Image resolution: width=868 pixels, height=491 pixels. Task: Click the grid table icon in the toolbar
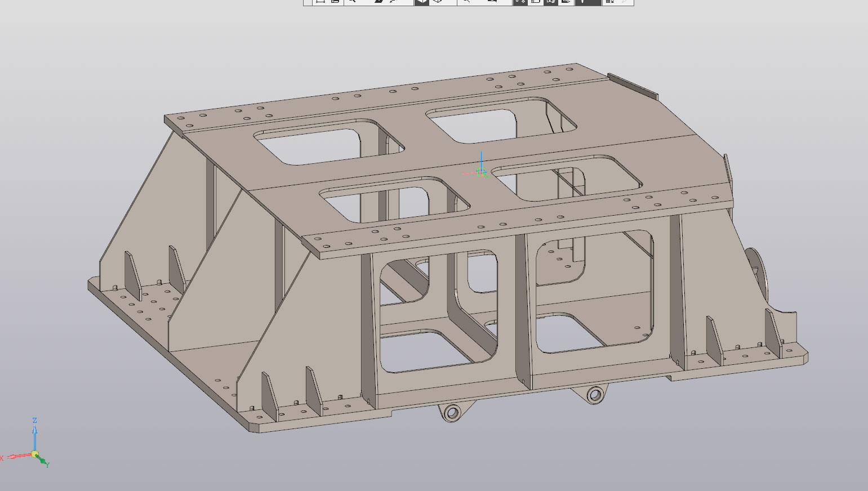(x=609, y=2)
